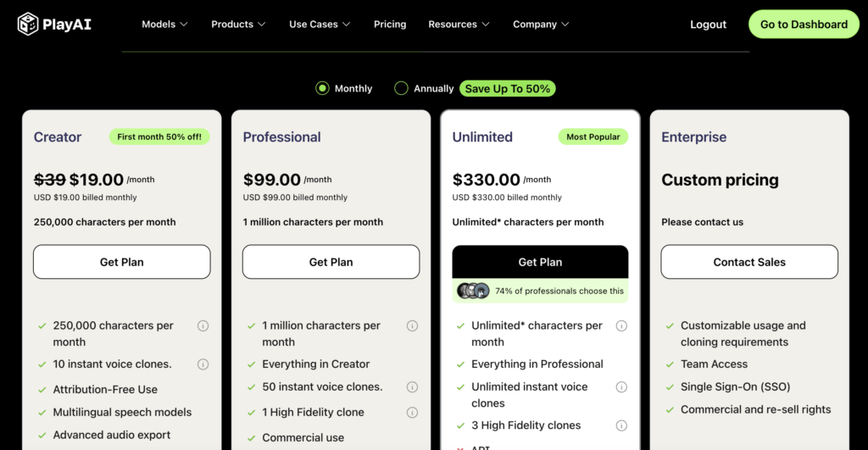Screen dimensions: 868x450
Task: Open the Products dropdown menu
Action: [238, 25]
